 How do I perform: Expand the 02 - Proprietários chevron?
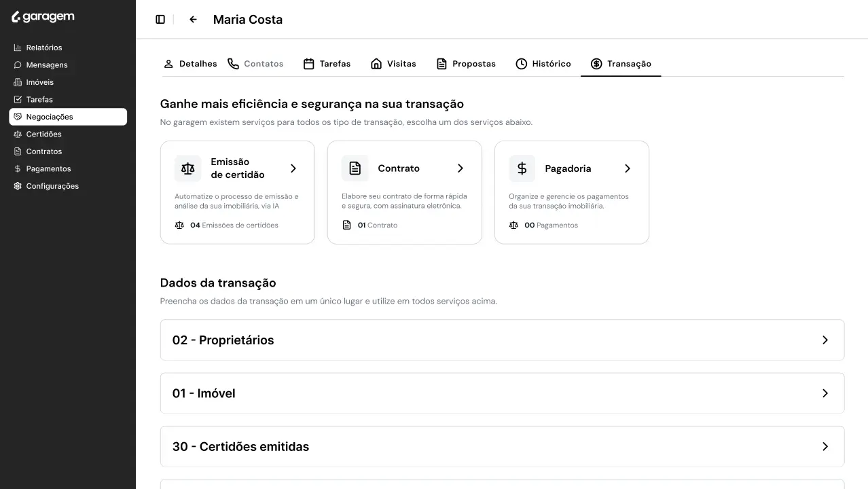pos(825,340)
